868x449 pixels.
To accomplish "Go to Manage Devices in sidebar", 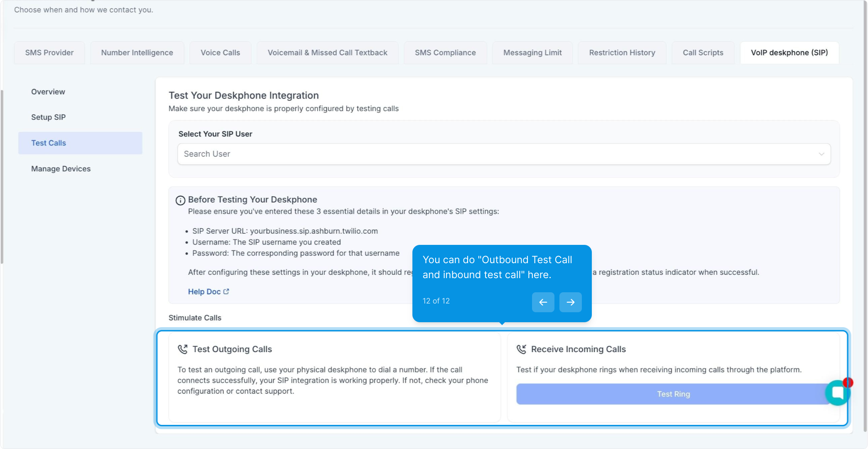I will point(61,169).
